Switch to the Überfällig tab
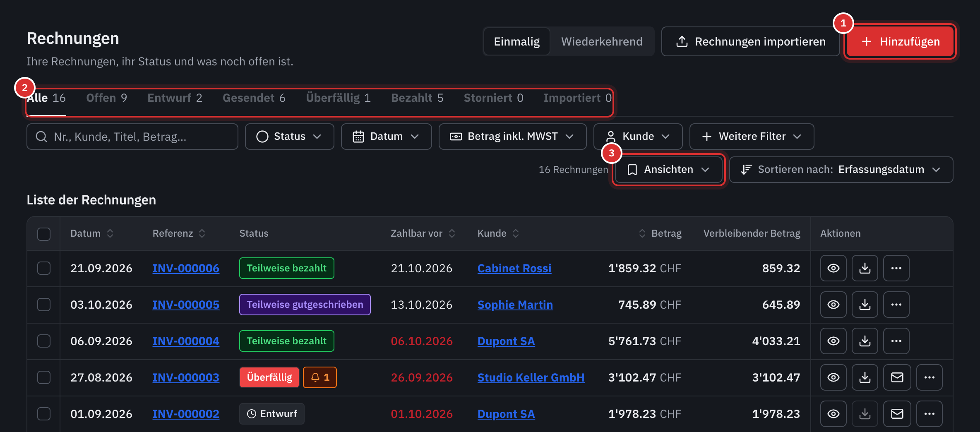This screenshot has width=980, height=432. (338, 98)
